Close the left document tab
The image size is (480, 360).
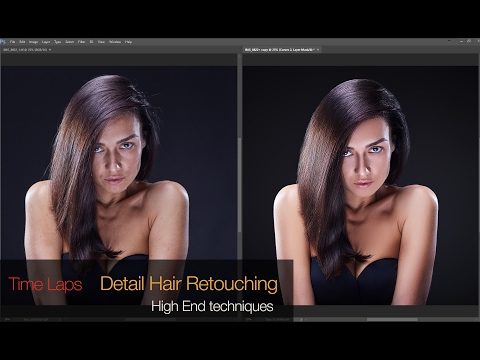point(50,50)
